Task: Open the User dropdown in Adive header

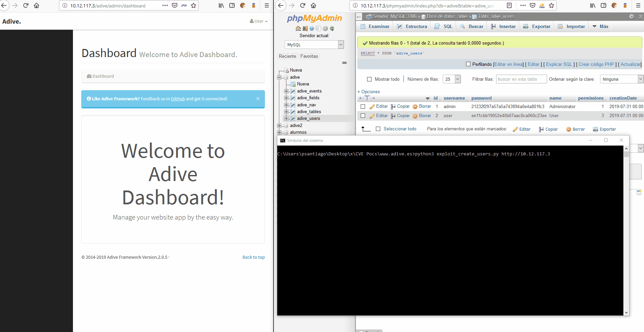Action: click(x=259, y=21)
